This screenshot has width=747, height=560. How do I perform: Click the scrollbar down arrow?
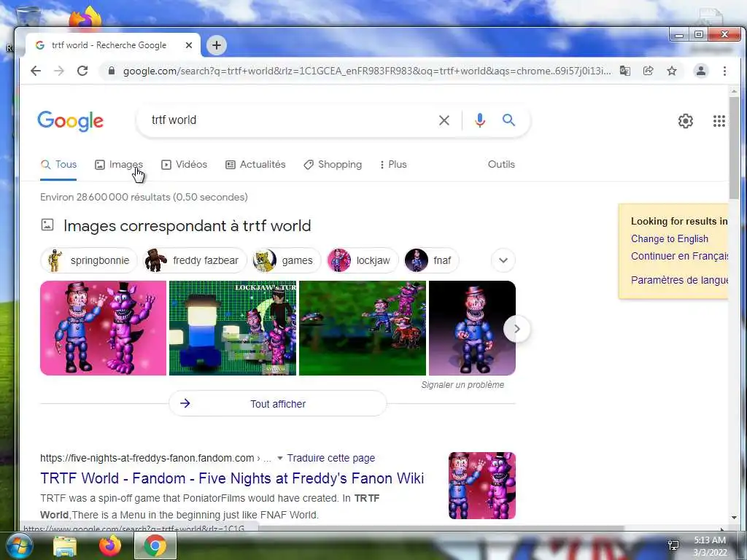pyautogui.click(x=734, y=518)
